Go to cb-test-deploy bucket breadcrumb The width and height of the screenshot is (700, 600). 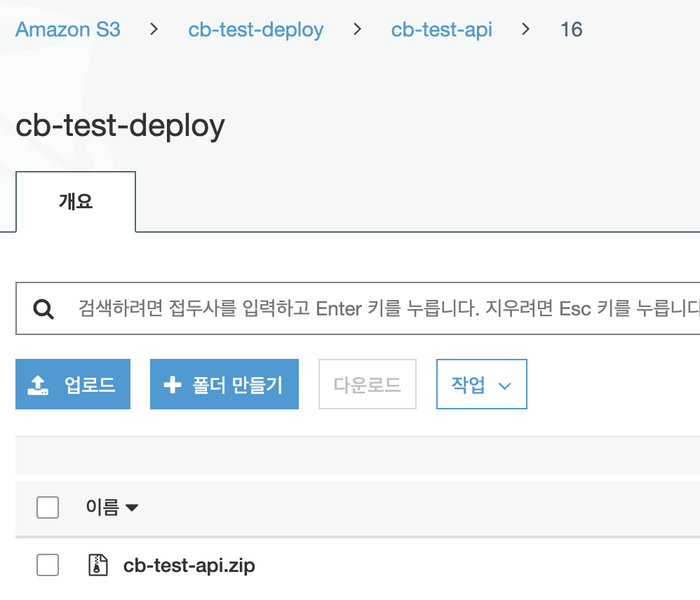click(256, 29)
